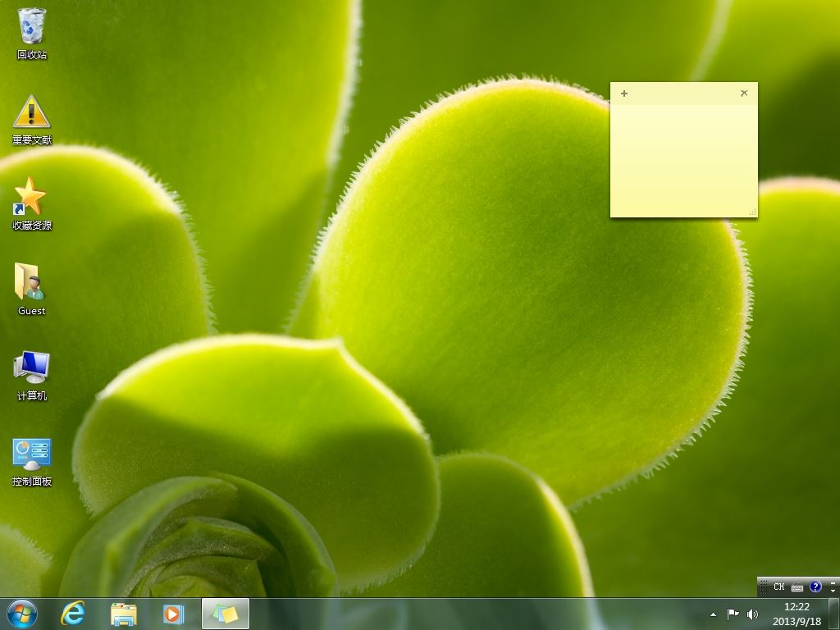Select the 重要文献 warning icon

click(32, 120)
